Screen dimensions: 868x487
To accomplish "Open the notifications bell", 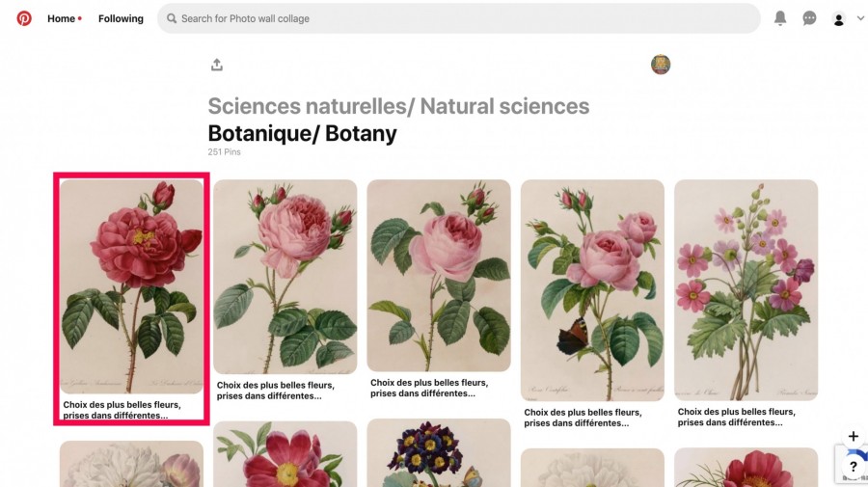I will [780, 18].
